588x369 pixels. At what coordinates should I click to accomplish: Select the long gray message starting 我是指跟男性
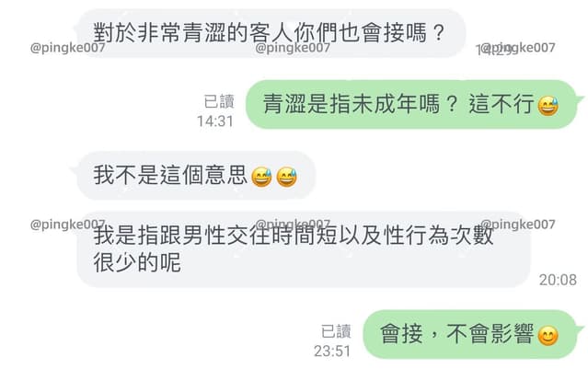pos(304,249)
